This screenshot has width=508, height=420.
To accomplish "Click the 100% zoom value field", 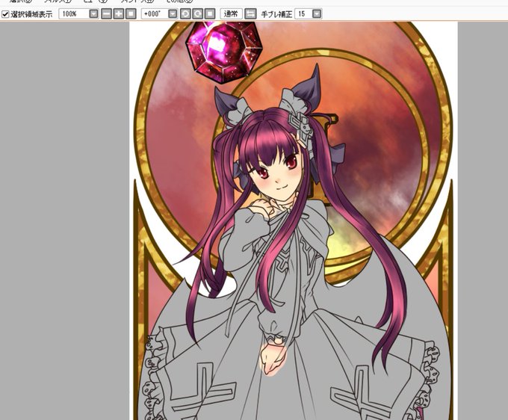I will [74, 14].
